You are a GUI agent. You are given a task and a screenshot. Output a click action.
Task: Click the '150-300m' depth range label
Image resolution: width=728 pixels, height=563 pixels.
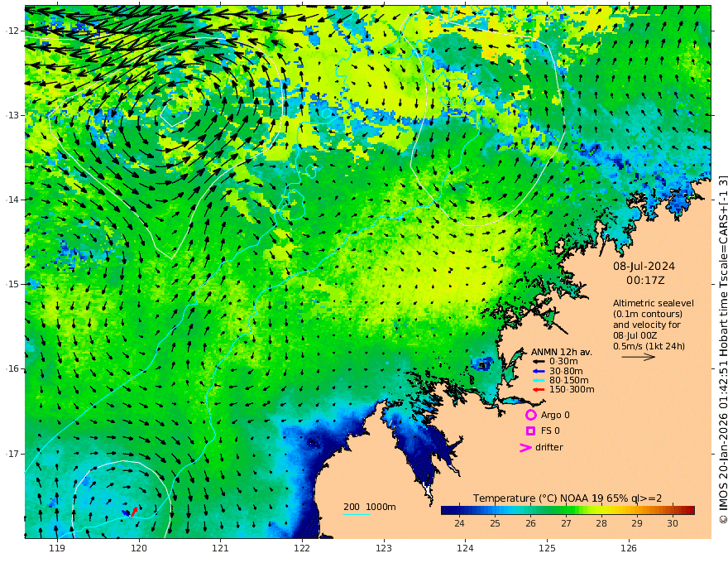tap(572, 390)
